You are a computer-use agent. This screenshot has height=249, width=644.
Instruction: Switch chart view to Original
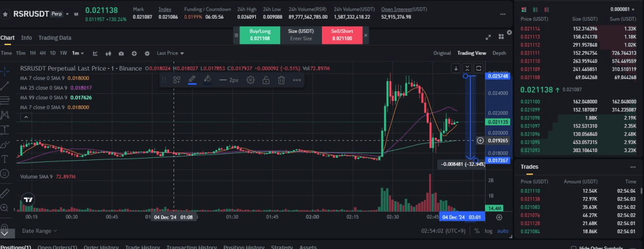coord(442,53)
